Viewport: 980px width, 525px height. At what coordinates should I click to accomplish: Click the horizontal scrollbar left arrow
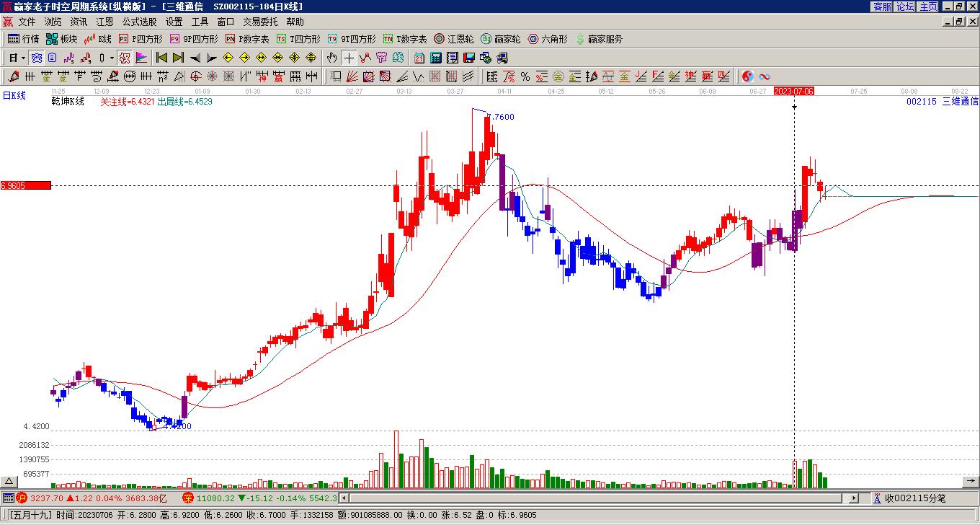coord(344,498)
